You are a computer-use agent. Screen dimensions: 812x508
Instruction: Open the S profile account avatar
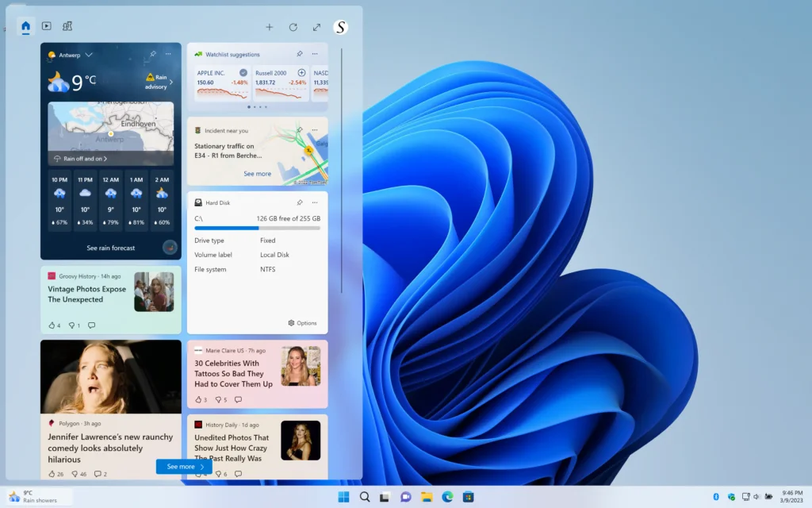pyautogui.click(x=340, y=27)
